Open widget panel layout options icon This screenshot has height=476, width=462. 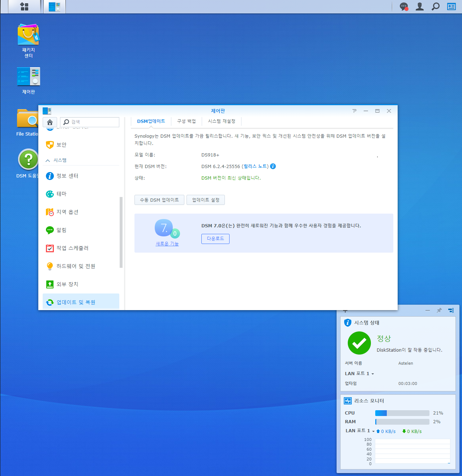[x=451, y=310]
